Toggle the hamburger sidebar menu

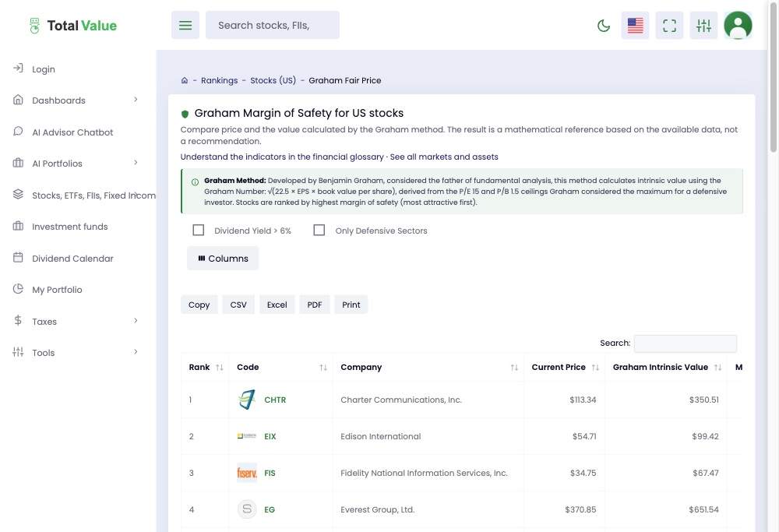click(x=185, y=26)
